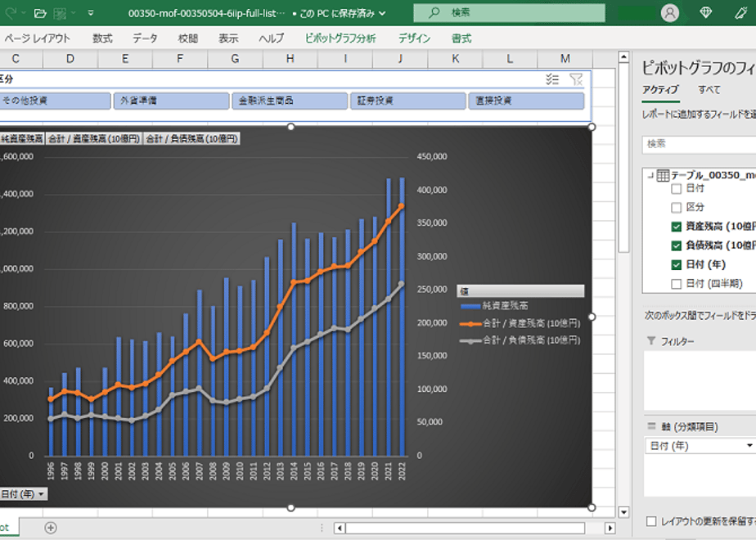Click the chart's bottom-center resize handle
The width and height of the screenshot is (756, 540).
click(x=290, y=508)
